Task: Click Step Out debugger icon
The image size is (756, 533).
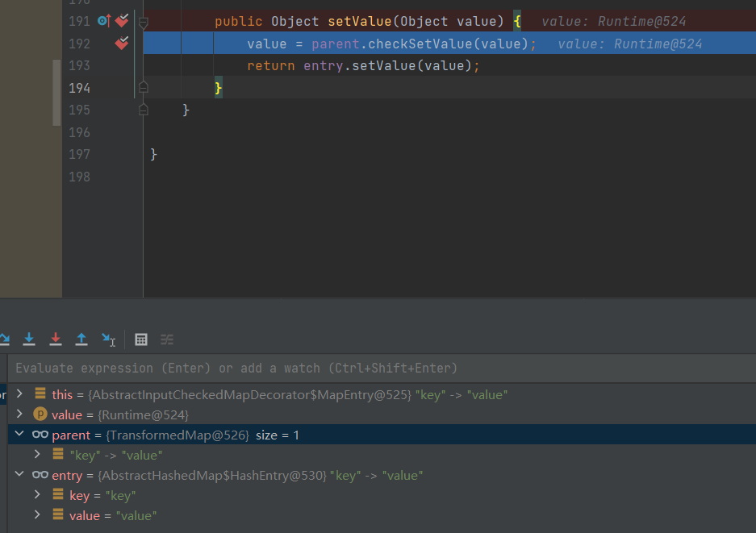Action: 81,339
